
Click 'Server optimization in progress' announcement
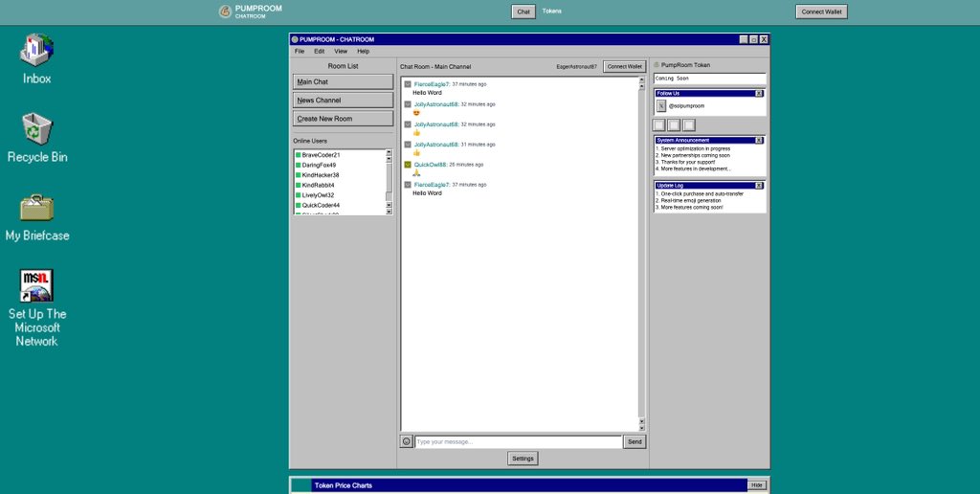[693, 148]
